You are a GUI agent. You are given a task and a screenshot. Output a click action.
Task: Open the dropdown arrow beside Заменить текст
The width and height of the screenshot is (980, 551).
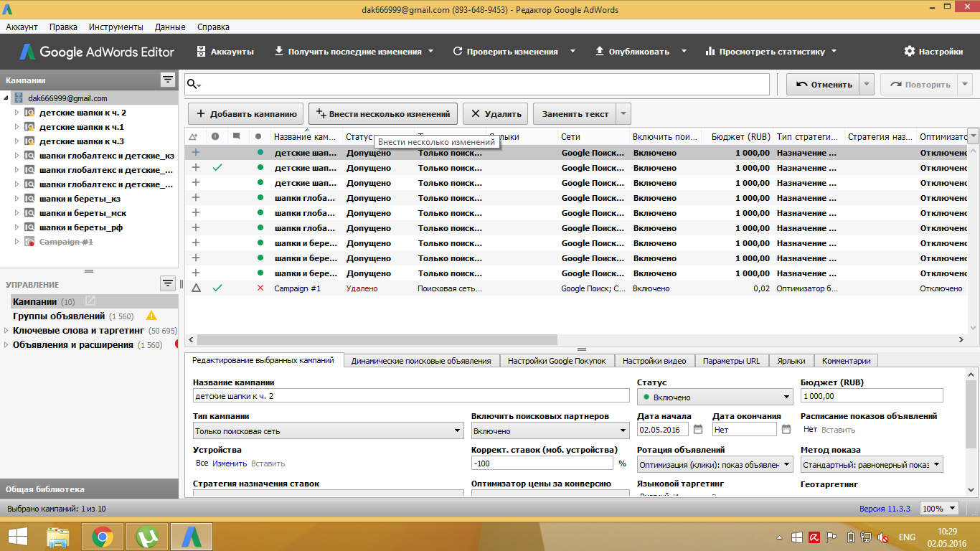[x=623, y=114]
